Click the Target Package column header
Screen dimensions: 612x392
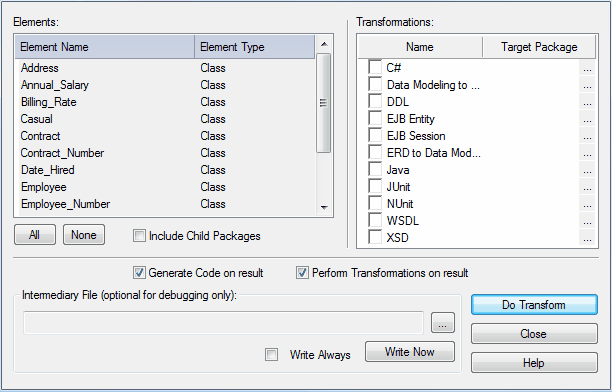pos(539,47)
